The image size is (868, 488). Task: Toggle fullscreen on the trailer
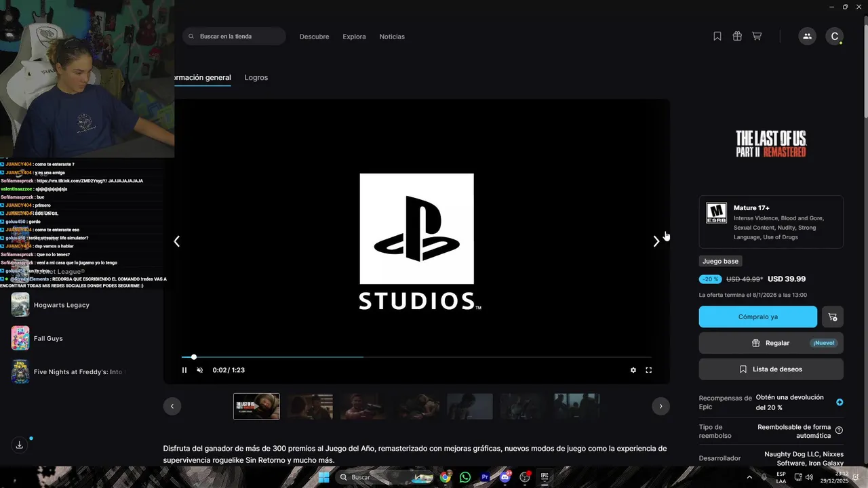tap(649, 370)
